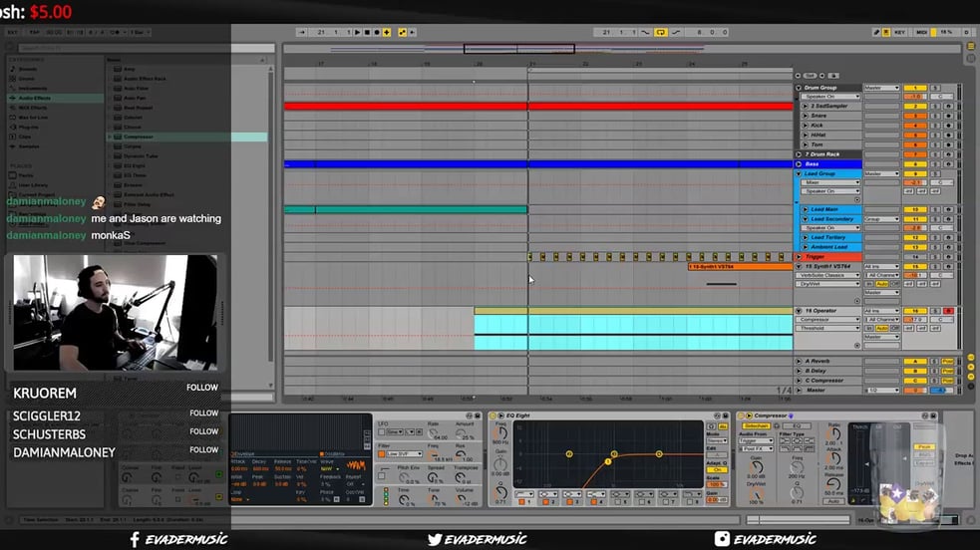
Task: Click the Draw Mode pencil icon
Action: [877, 33]
